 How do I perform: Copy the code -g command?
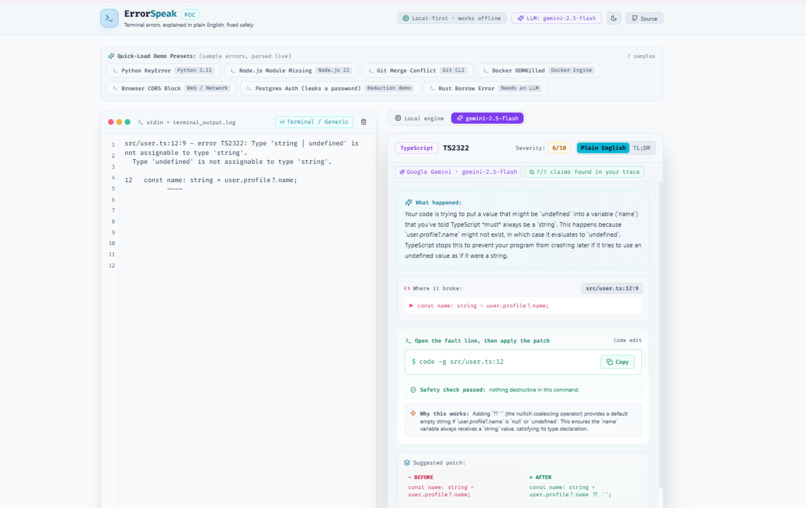click(x=617, y=361)
